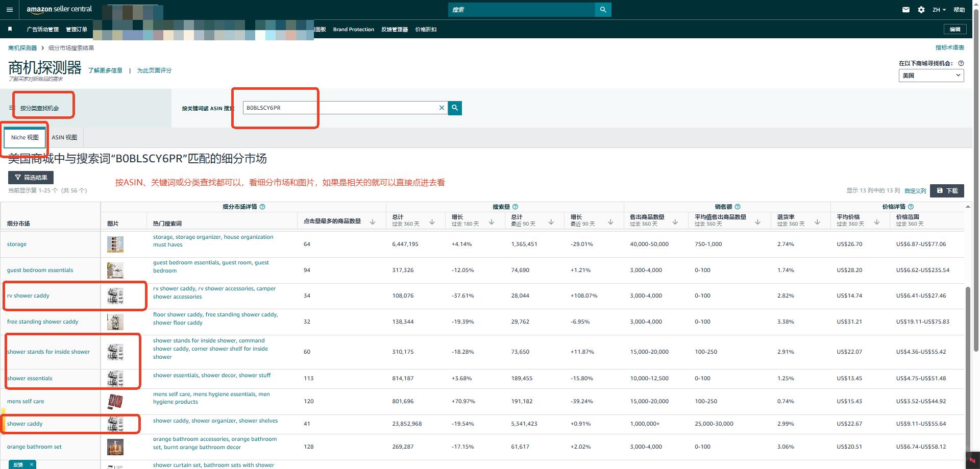Switch to Niche 视图 tab
Image resolution: width=980 pixels, height=469 pixels.
[24, 137]
